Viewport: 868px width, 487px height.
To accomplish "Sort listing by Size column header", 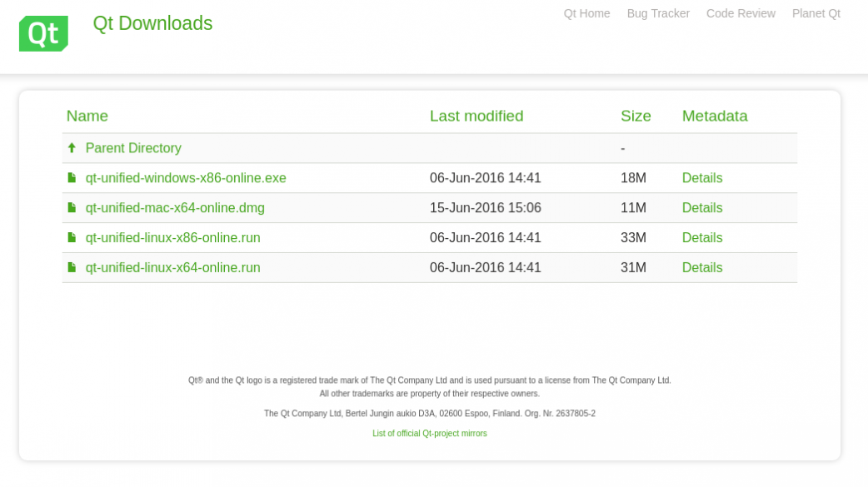I will coord(636,117).
